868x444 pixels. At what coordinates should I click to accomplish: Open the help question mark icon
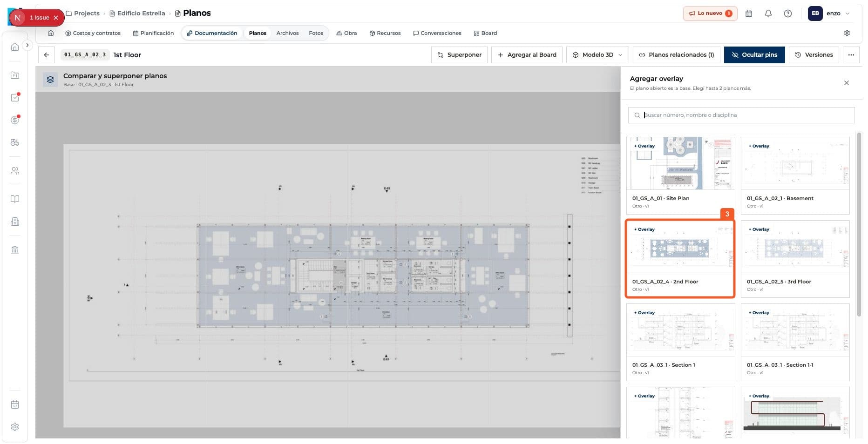click(788, 13)
